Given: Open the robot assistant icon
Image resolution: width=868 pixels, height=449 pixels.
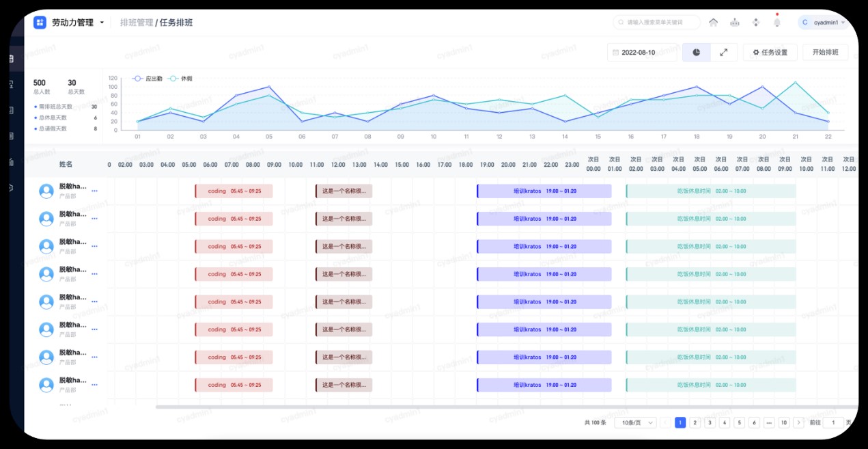Looking at the screenshot, I should point(734,23).
